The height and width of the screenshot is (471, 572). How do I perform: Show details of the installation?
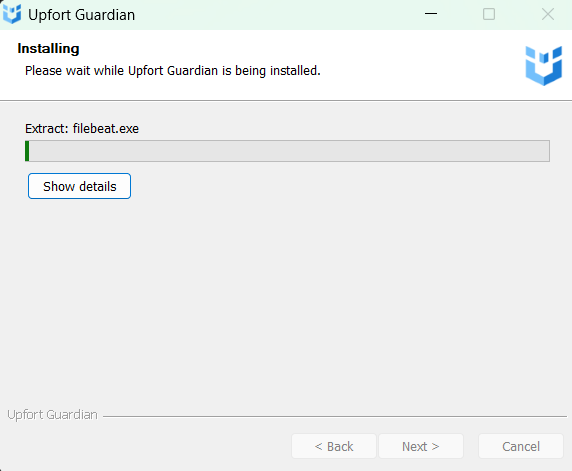pos(80,186)
